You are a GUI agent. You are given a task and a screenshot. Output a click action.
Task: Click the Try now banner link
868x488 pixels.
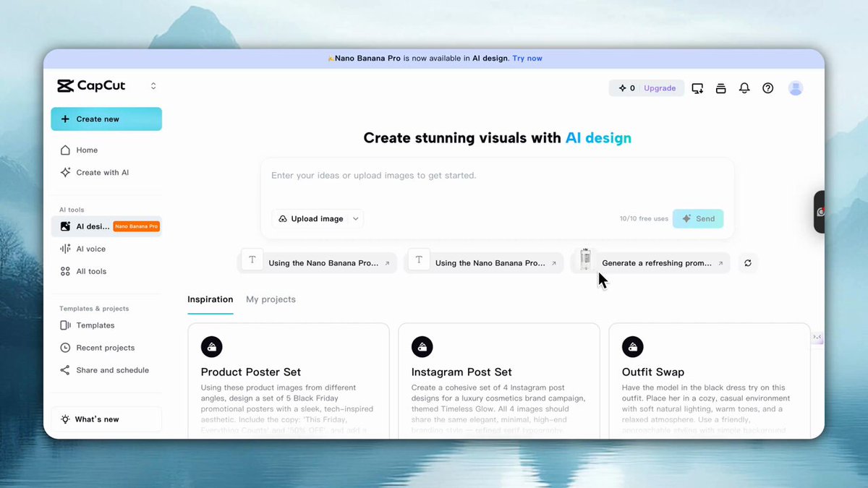click(x=527, y=59)
